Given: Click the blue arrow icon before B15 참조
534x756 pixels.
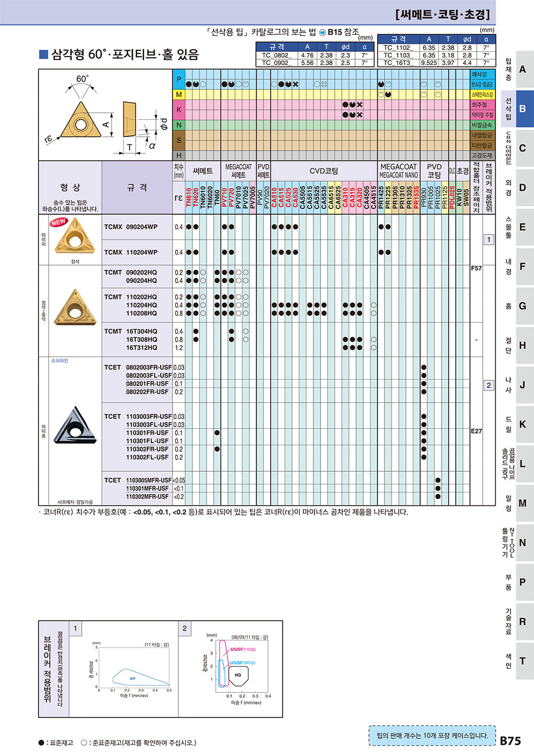Looking at the screenshot, I should tap(322, 33).
